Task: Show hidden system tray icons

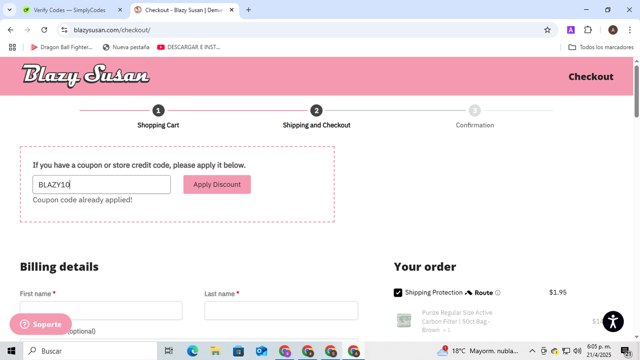Action: 532,351
